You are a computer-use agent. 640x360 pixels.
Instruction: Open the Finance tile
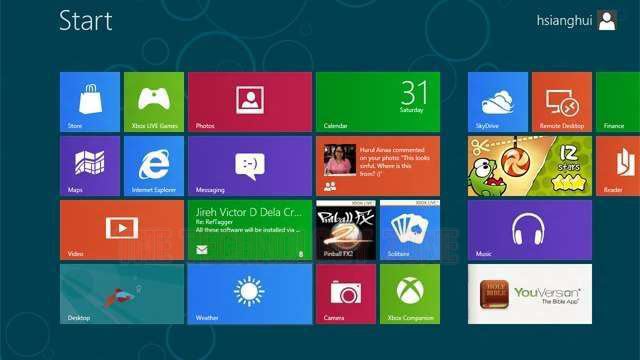coord(618,102)
